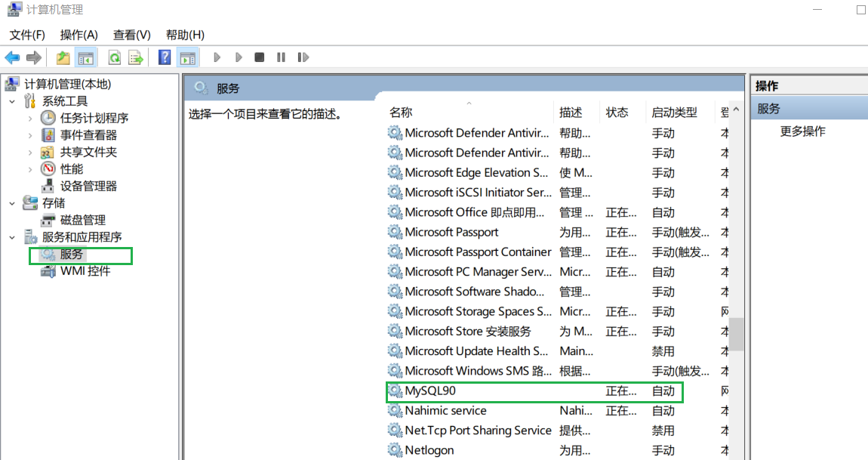This screenshot has width=868, height=460.
Task: Expand the 任务计划程序 node
Action: point(30,118)
